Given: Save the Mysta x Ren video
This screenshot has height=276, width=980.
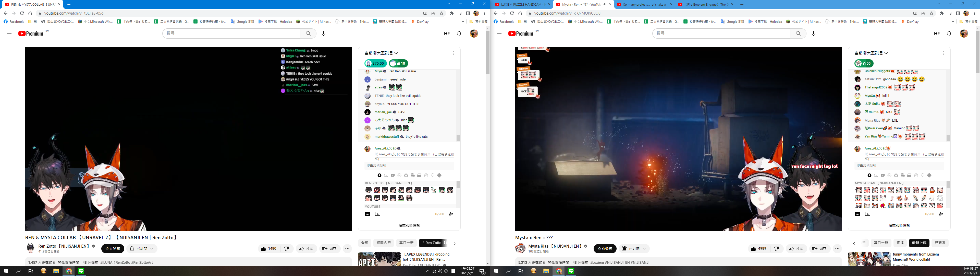Looking at the screenshot, I should (819, 249).
